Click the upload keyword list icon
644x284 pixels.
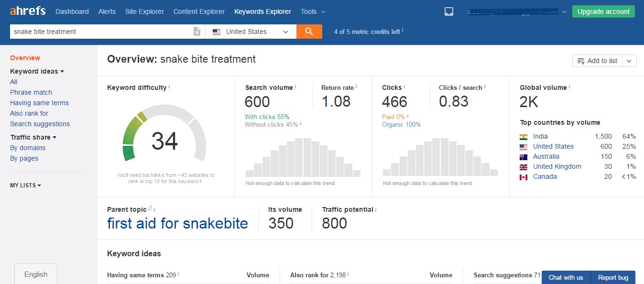pyautogui.click(x=197, y=32)
